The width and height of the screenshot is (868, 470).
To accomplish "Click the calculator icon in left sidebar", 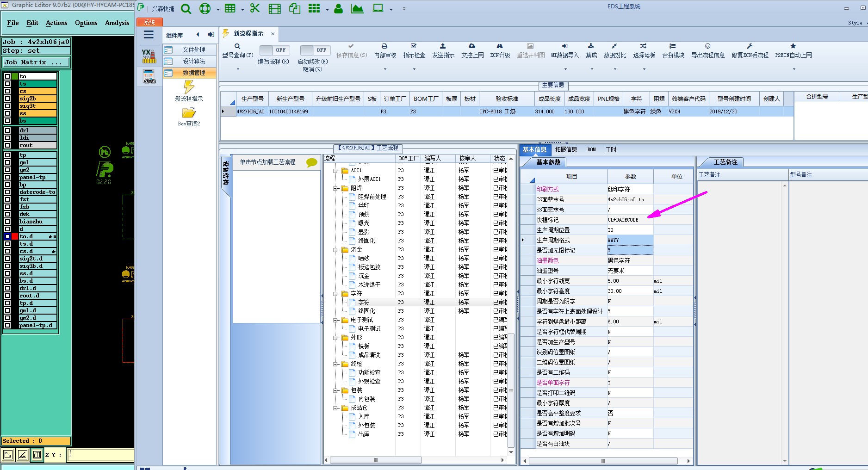I will [149, 77].
